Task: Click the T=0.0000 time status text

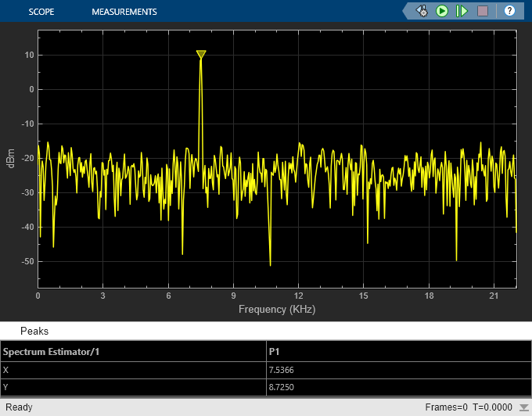Action: click(x=492, y=407)
